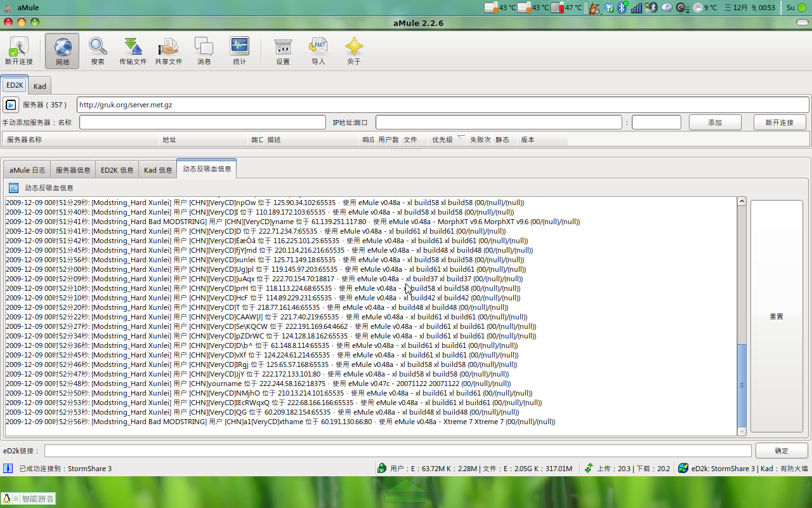812x508 pixels.
Task: Switch to the ED2K network tab
Action: [15, 85]
